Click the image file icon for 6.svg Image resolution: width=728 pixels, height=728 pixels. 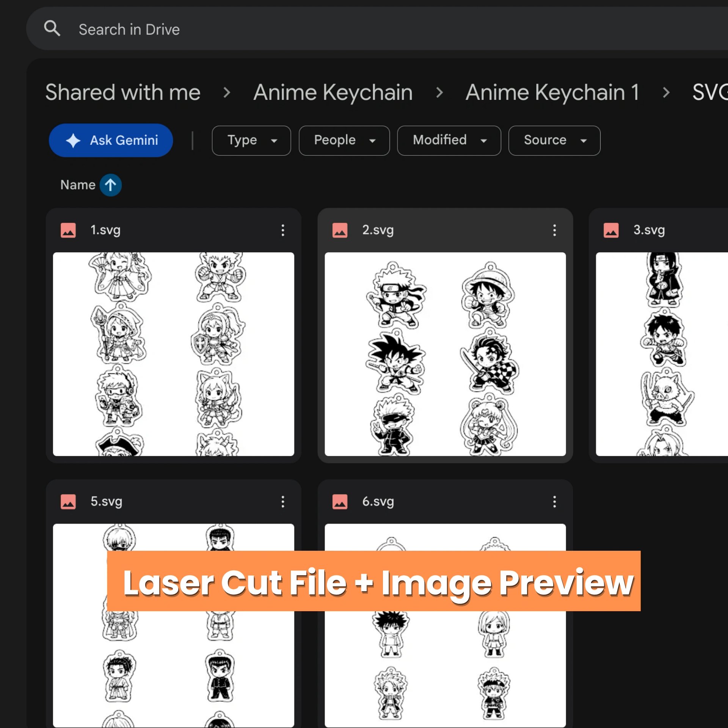[x=340, y=502]
